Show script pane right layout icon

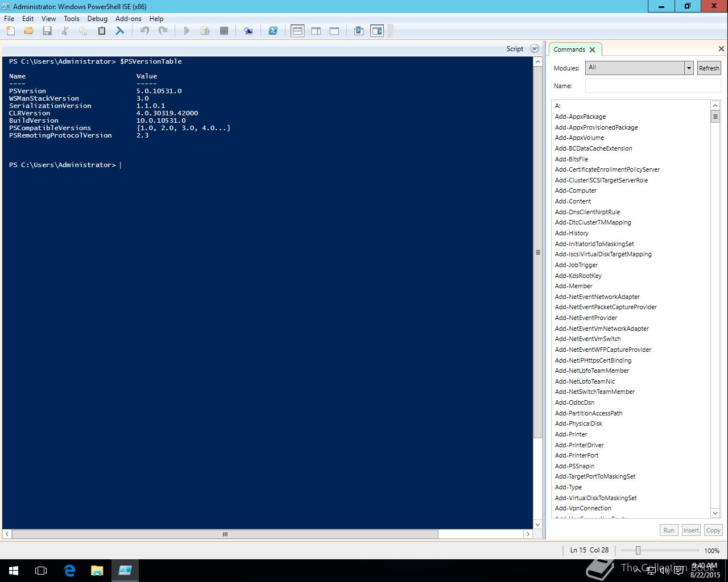316,31
